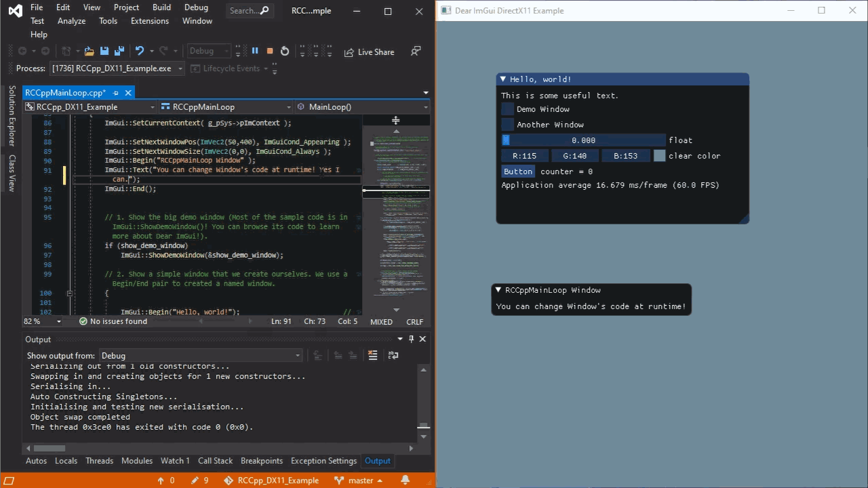868x488 pixels.
Task: Open notifications bell in status bar
Action: pos(406,481)
